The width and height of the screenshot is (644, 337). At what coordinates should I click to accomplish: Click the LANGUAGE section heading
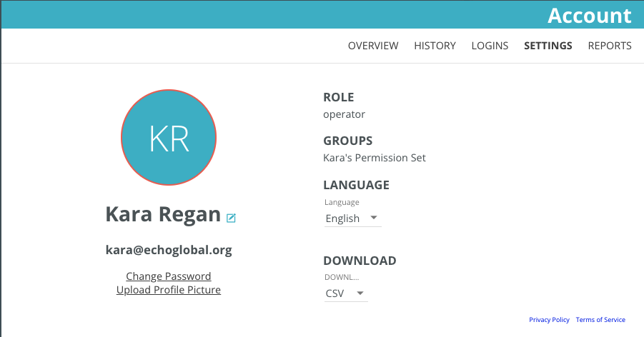click(x=356, y=185)
